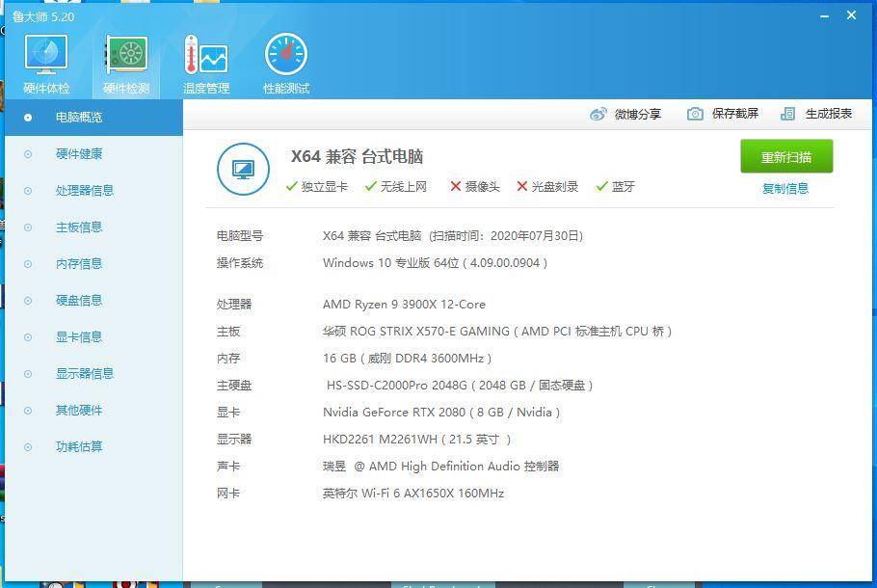The height and width of the screenshot is (588, 877).
Task: Click the 电脑型号 row label
Action: coord(240,236)
